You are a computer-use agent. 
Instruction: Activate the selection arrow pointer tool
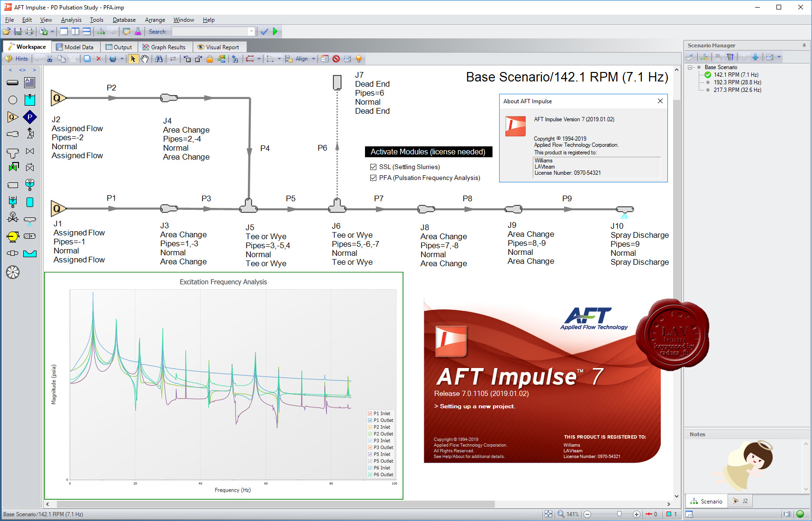(x=133, y=59)
